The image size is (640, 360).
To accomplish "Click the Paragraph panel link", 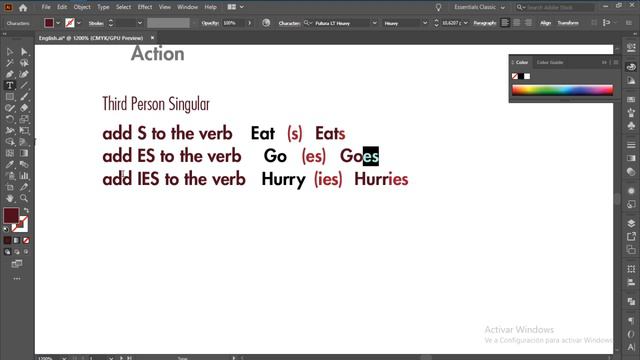I will (485, 23).
